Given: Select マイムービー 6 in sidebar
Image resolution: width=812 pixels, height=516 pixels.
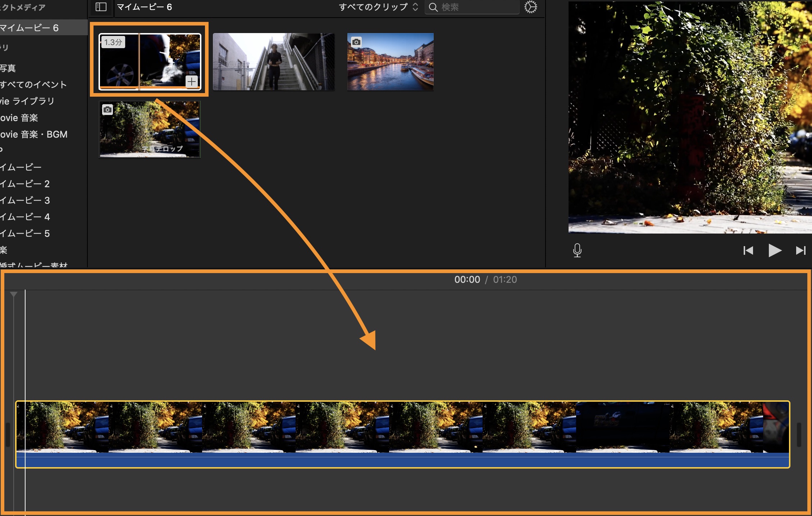Looking at the screenshot, I should 43,28.
